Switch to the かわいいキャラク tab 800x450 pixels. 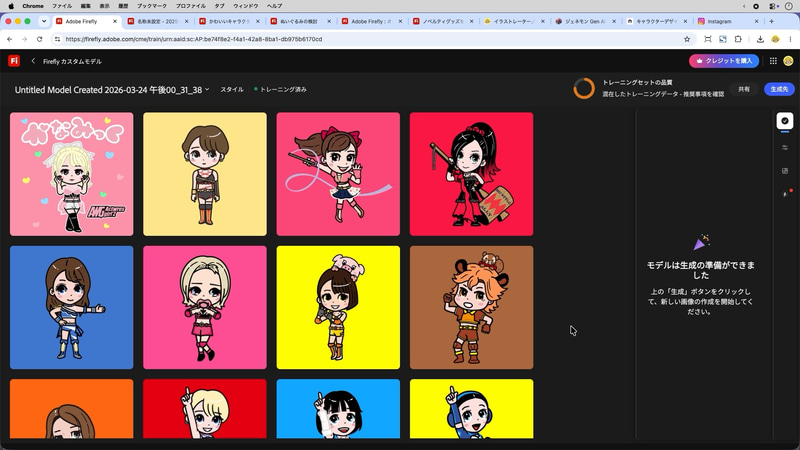click(x=229, y=21)
